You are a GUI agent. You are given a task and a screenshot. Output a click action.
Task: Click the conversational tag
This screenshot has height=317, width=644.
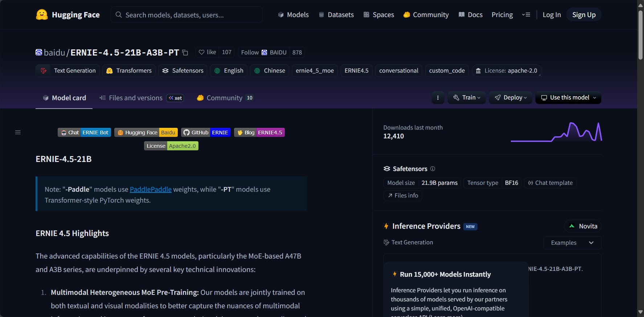click(x=398, y=71)
